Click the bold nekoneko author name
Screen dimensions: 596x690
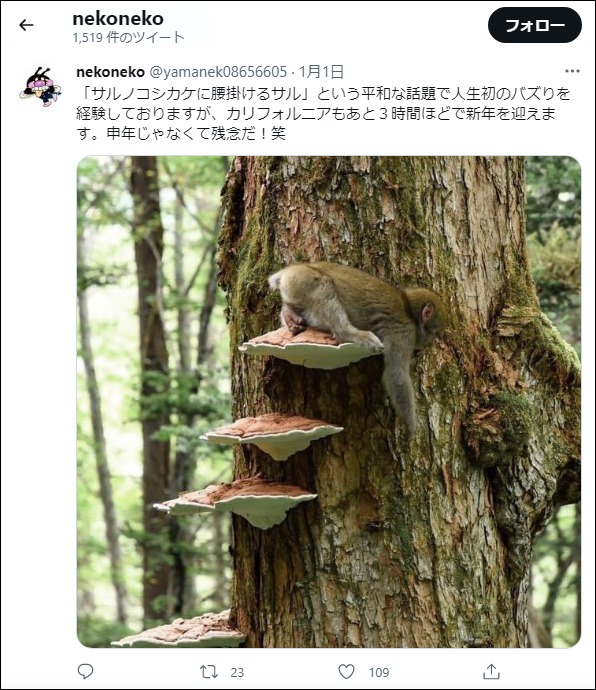pos(110,72)
